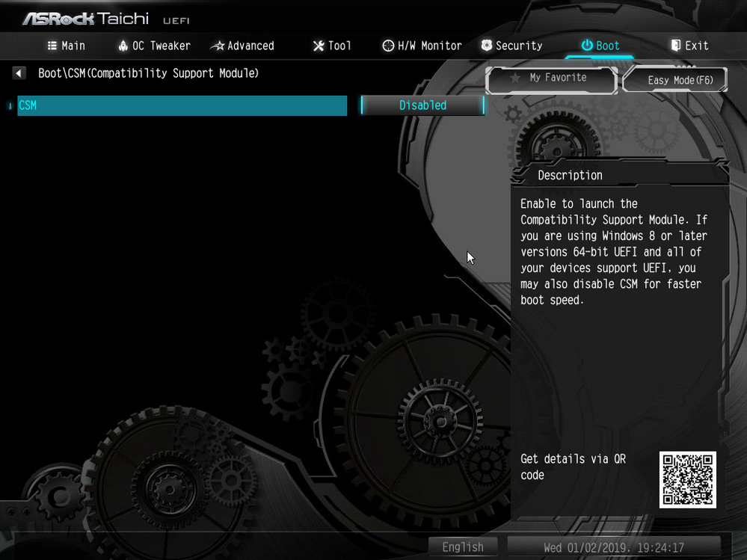747x560 pixels.
Task: Switch to Easy Mode (F6)
Action: 675,79
